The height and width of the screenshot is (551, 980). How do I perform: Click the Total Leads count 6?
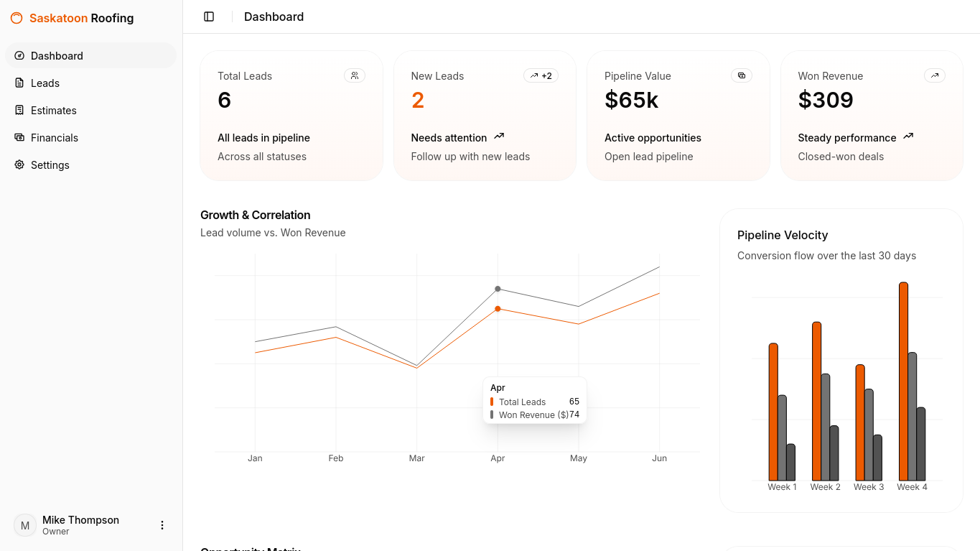pos(225,100)
